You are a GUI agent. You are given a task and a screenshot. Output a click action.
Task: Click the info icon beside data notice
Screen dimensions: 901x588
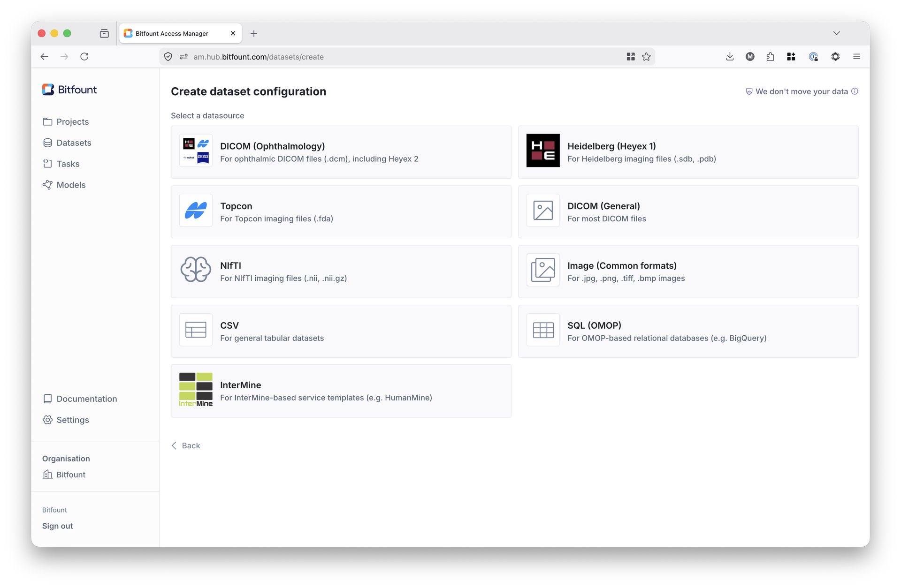point(855,91)
